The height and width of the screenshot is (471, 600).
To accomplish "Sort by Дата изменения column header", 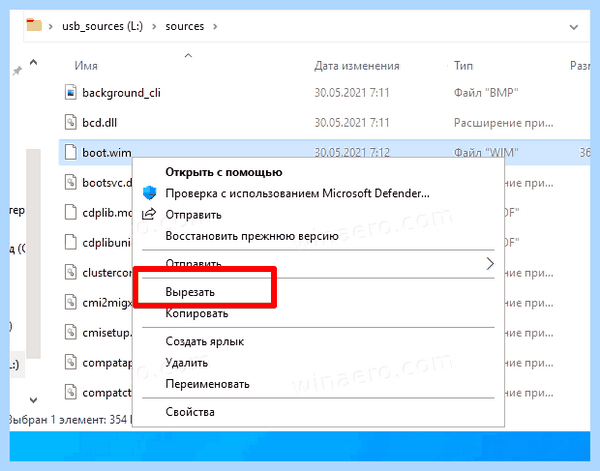I will [x=357, y=66].
